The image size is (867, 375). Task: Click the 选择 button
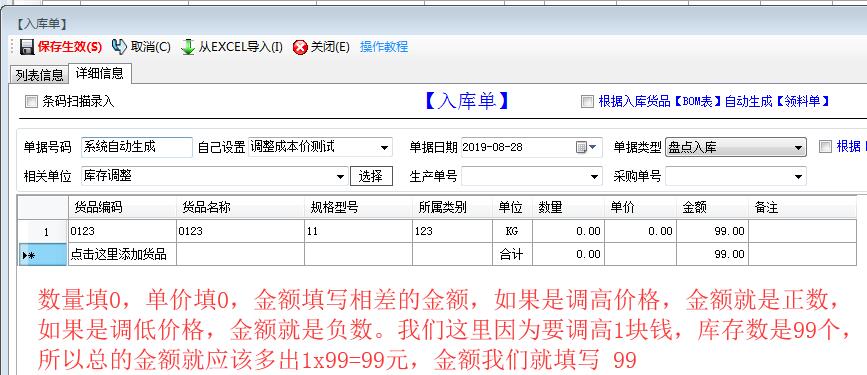click(x=371, y=176)
